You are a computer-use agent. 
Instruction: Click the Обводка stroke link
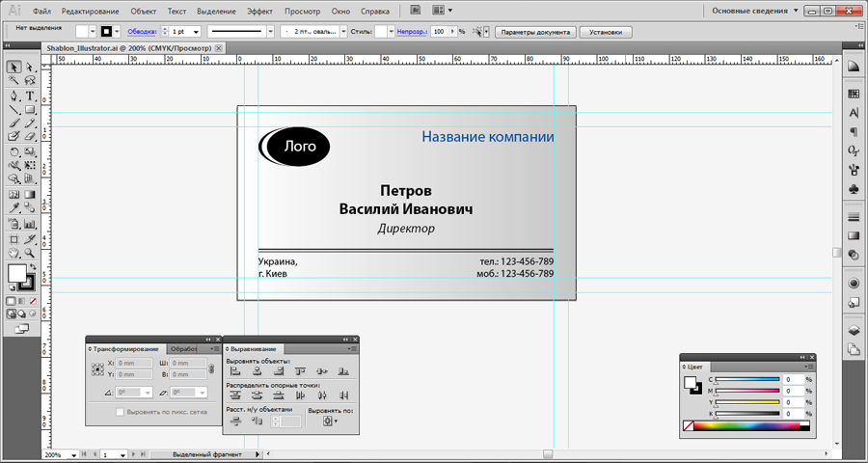143,32
